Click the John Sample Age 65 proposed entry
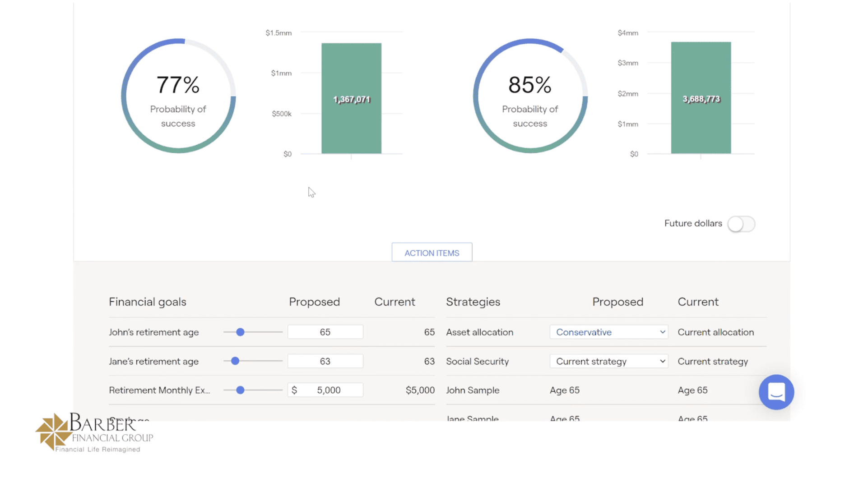 [563, 390]
